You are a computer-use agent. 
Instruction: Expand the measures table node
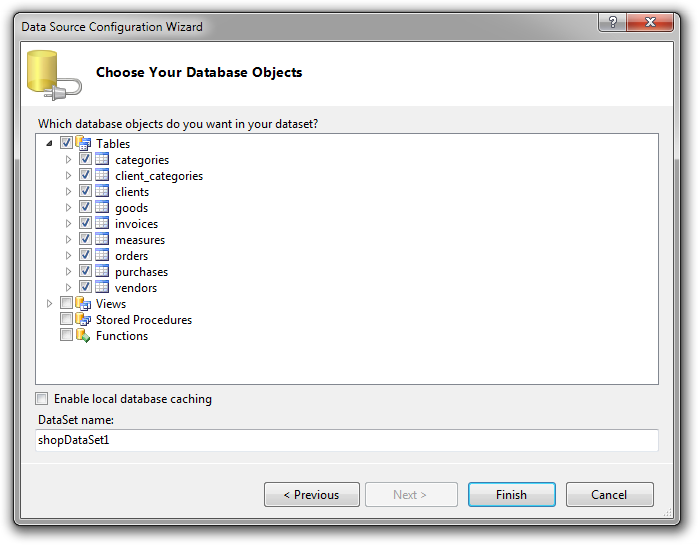68,239
